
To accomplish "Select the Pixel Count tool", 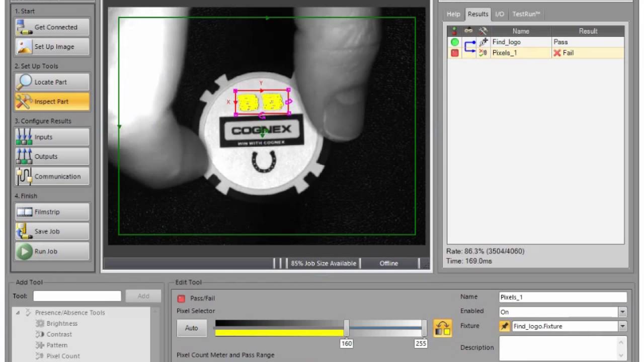I will [x=63, y=356].
